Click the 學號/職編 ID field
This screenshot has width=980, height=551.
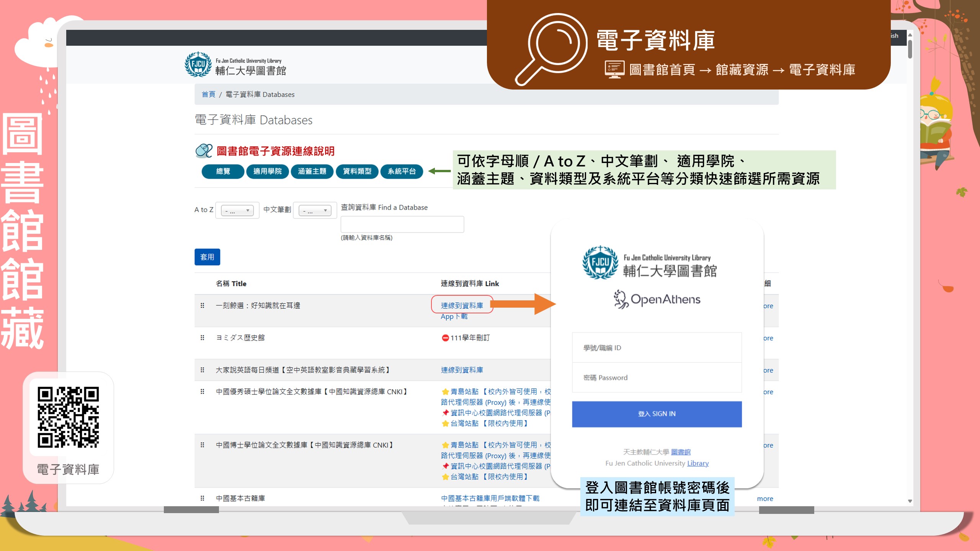click(x=657, y=347)
